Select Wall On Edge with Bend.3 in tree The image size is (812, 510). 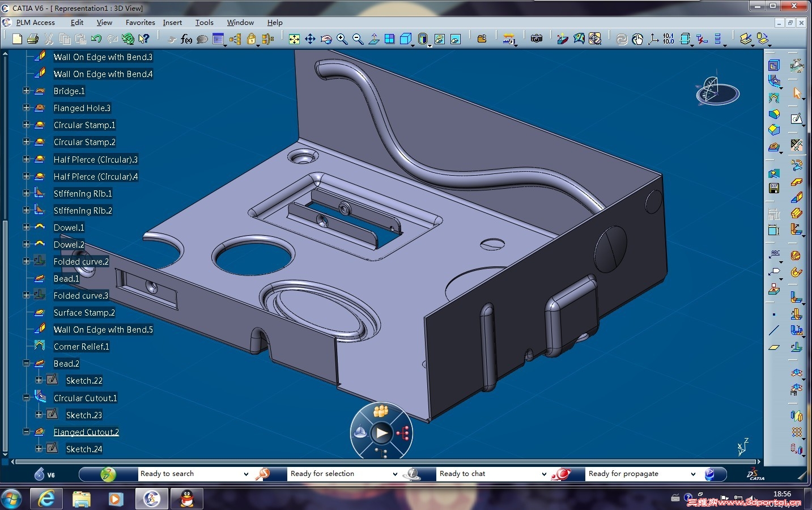(103, 57)
